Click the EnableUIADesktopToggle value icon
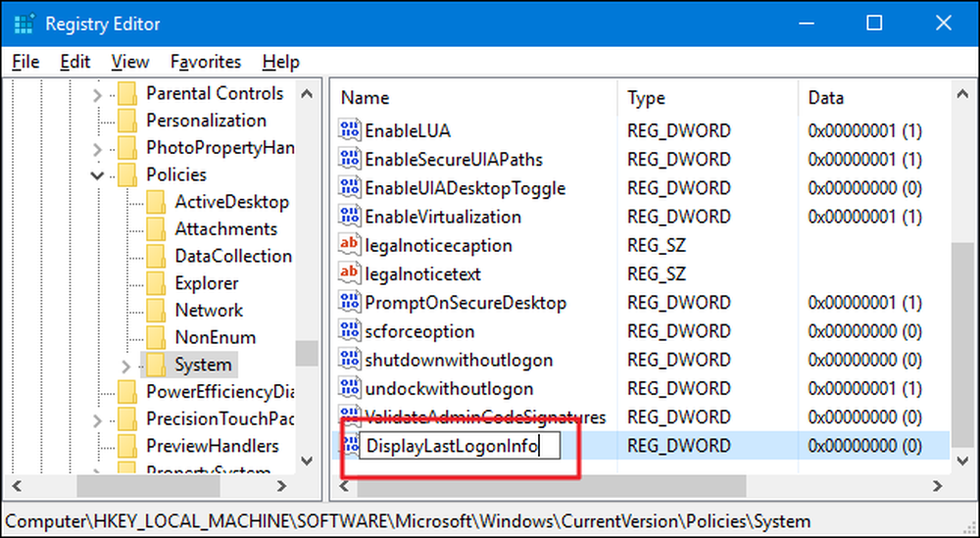 click(350, 188)
